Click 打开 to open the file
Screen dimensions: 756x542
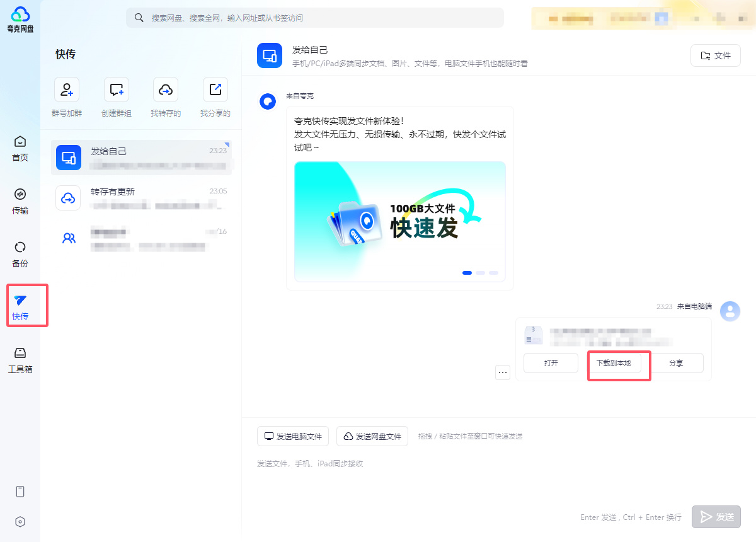point(551,363)
